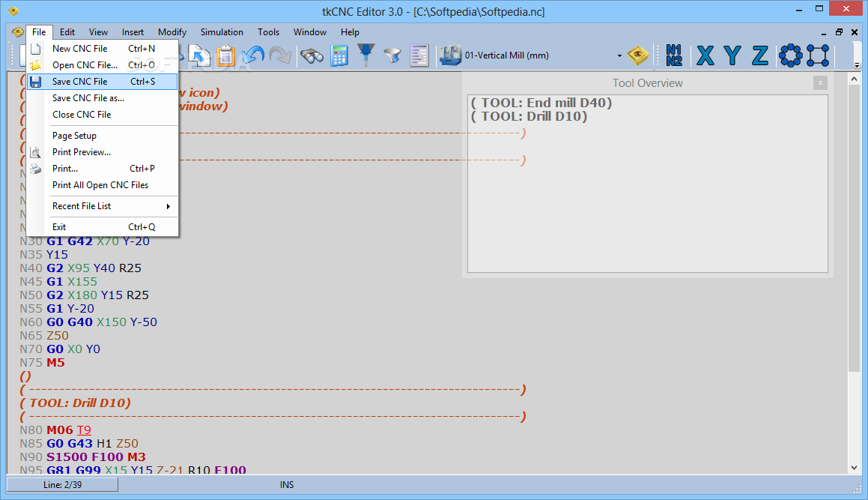Click the '( TOOL: Drill D10)' comment in editor
The image size is (868, 500).
pos(76,403)
